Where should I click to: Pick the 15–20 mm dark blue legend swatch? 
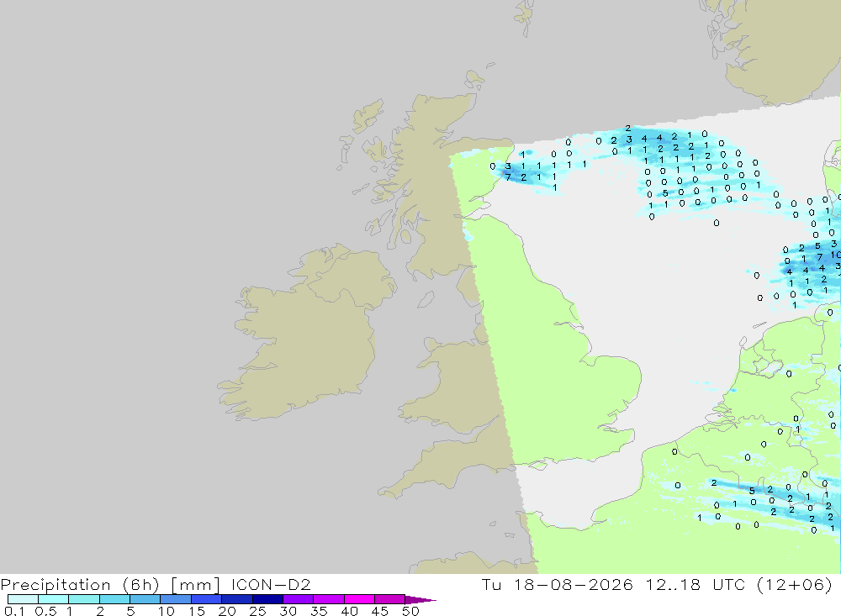tap(206, 599)
